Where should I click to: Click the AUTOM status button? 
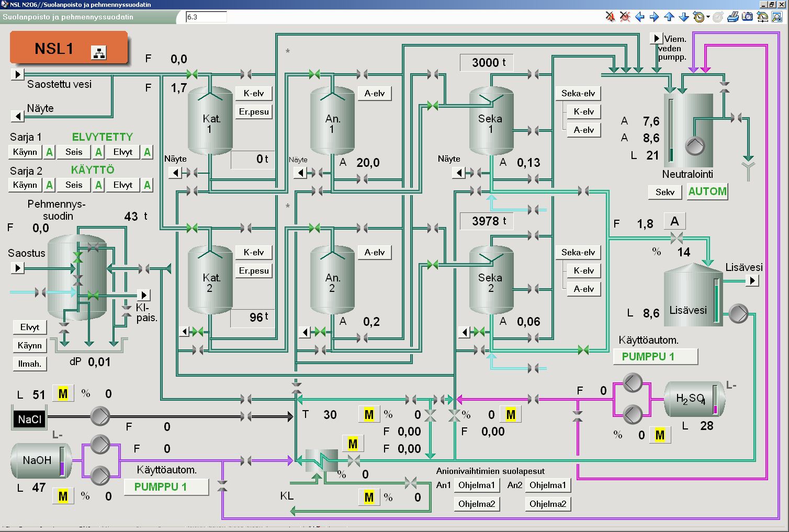pyautogui.click(x=707, y=191)
